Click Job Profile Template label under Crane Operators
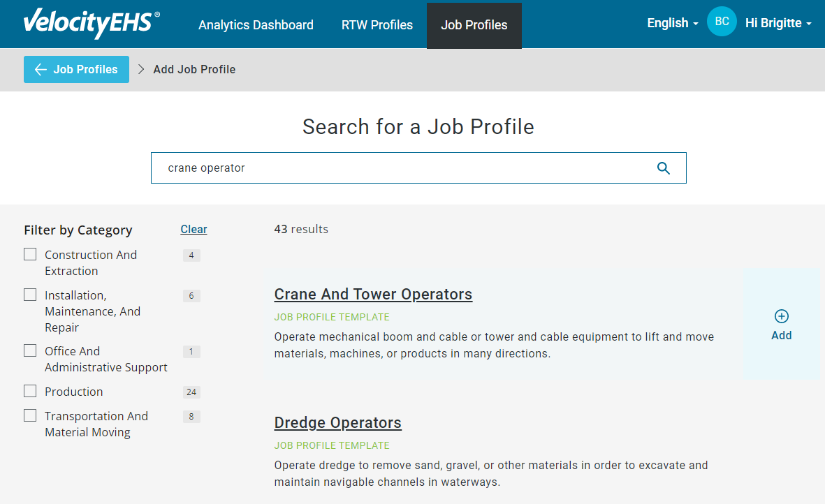 332,317
